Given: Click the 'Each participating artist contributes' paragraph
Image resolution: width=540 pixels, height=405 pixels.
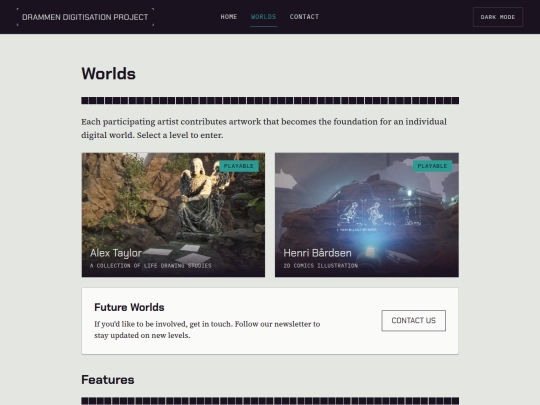Looking at the screenshot, I should point(264,128).
